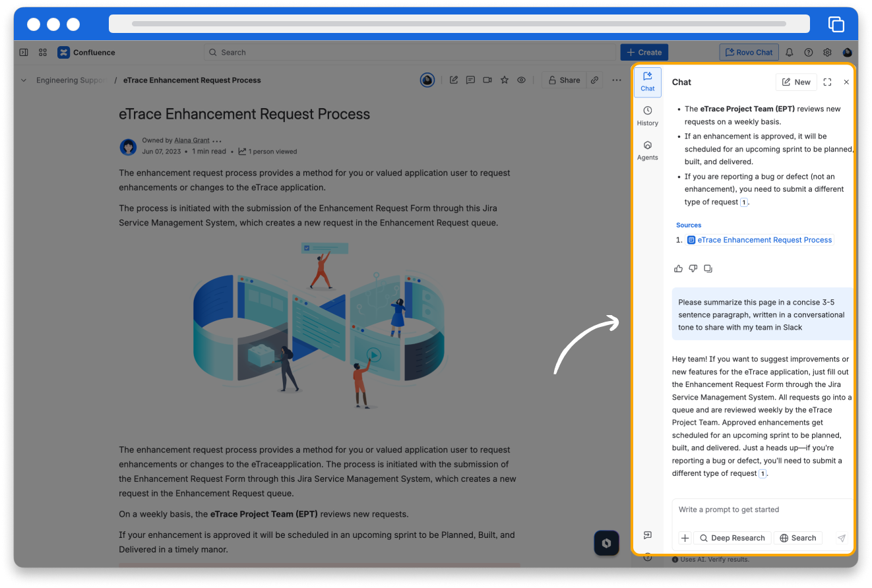Image resolution: width=872 pixels, height=588 pixels.
Task: Star this page
Action: (505, 80)
